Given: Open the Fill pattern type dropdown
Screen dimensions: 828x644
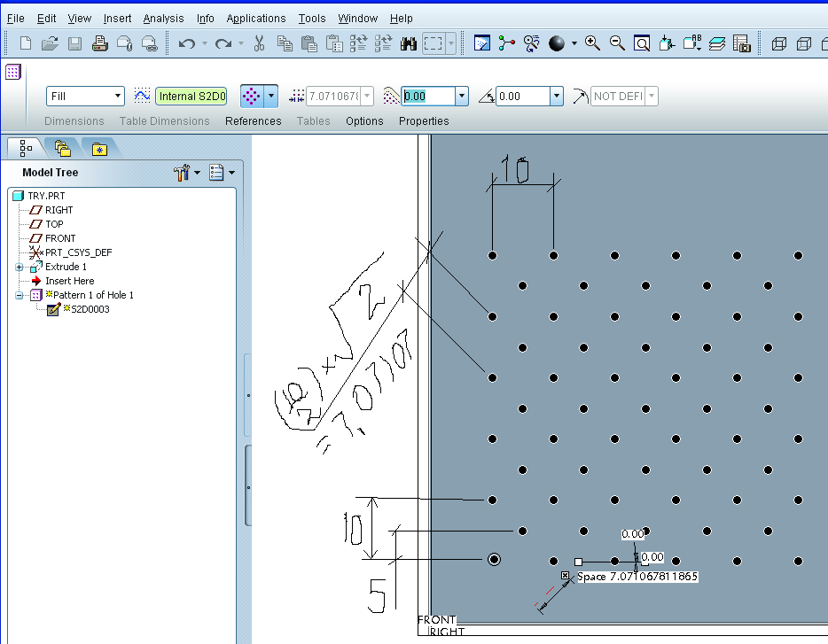Looking at the screenshot, I should click(x=118, y=96).
